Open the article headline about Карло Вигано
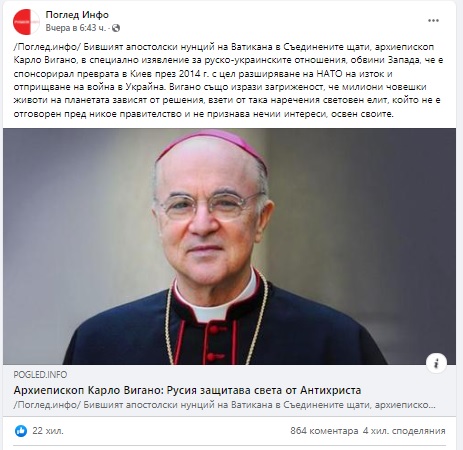 187,390
